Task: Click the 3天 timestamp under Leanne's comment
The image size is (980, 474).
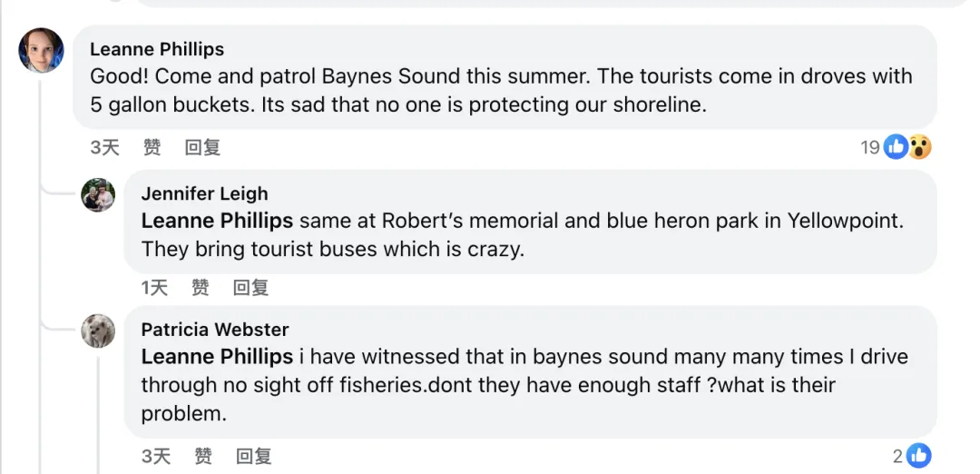Action: click(104, 147)
